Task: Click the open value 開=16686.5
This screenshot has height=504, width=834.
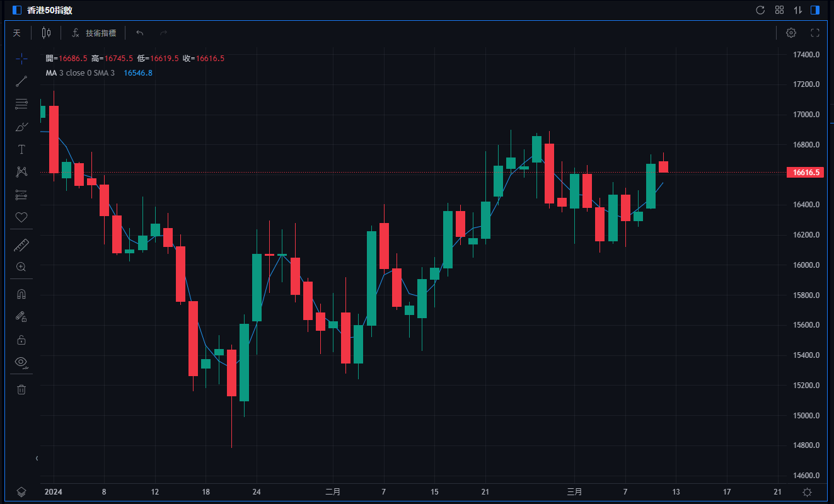Action: pyautogui.click(x=66, y=59)
